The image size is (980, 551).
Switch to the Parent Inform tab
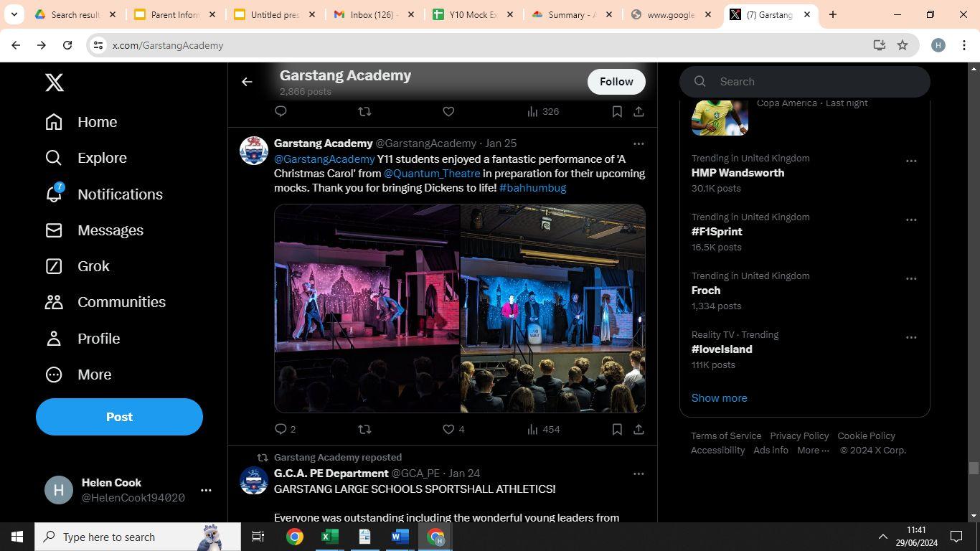[x=176, y=14]
